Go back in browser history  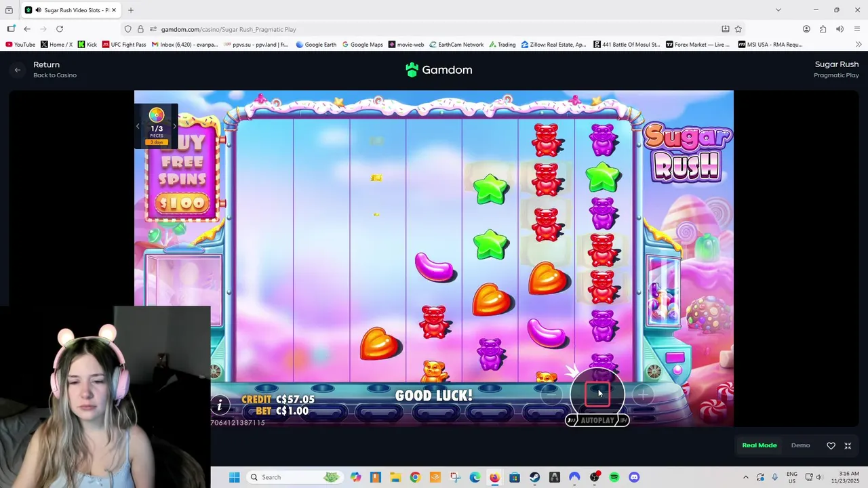pos(27,29)
